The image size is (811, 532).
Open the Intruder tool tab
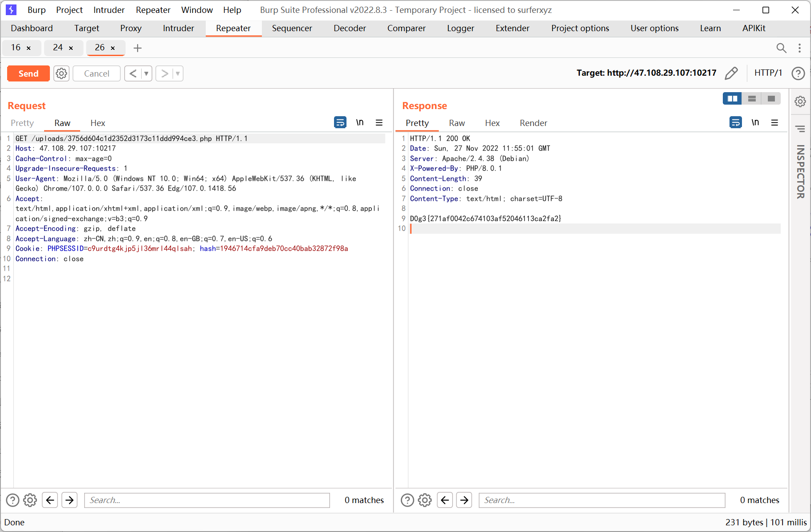pos(179,28)
